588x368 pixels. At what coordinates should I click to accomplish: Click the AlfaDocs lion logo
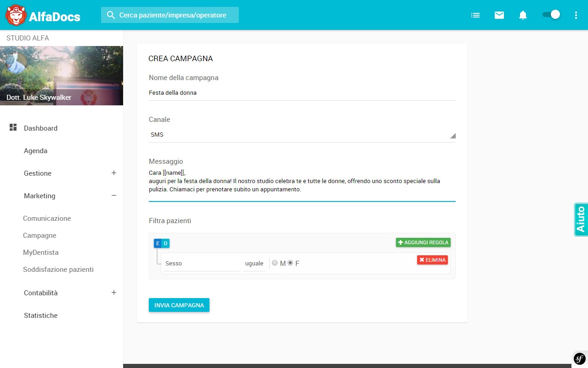[x=16, y=15]
